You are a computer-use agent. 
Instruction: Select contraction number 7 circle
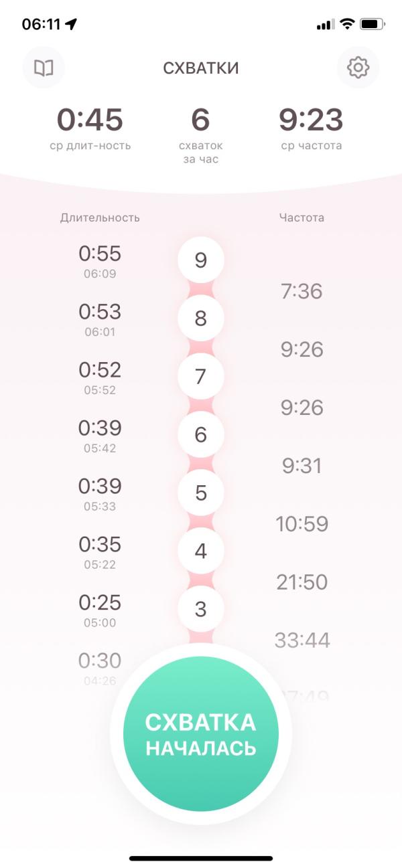[x=201, y=377]
